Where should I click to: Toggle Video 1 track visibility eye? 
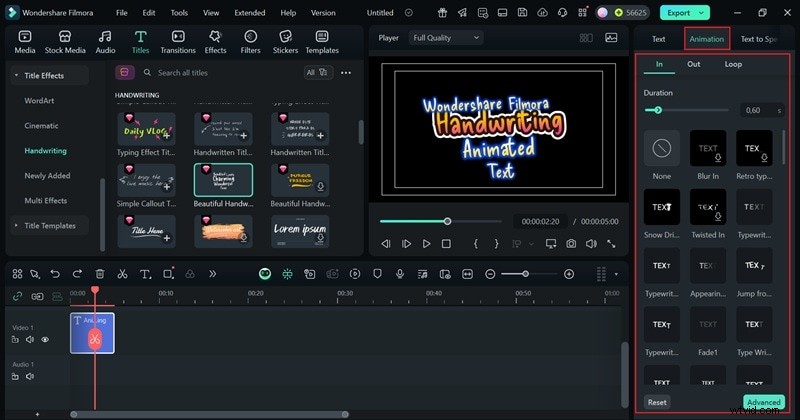click(x=45, y=339)
